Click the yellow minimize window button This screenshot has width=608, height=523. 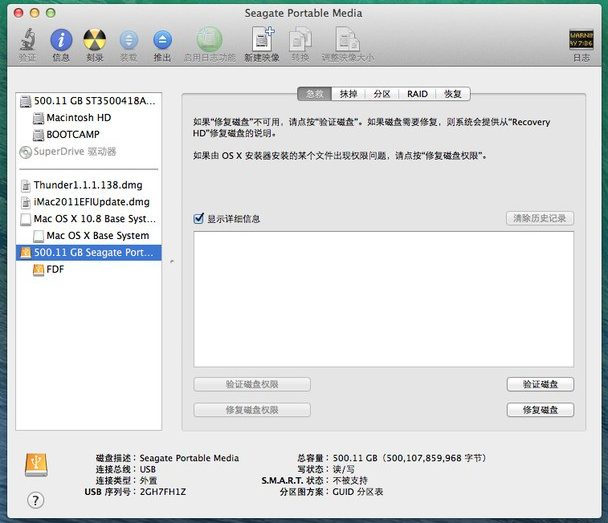click(x=35, y=13)
